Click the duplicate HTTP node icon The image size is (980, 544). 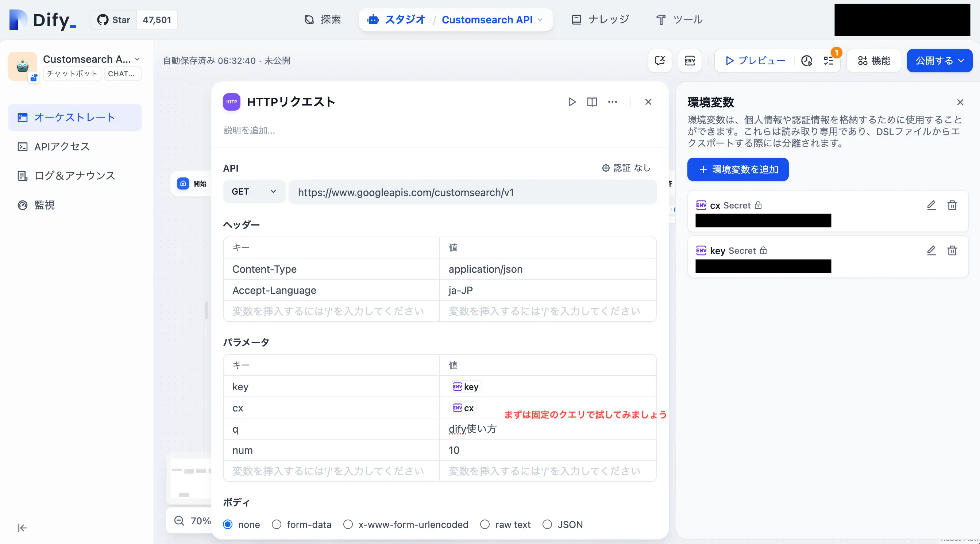592,103
